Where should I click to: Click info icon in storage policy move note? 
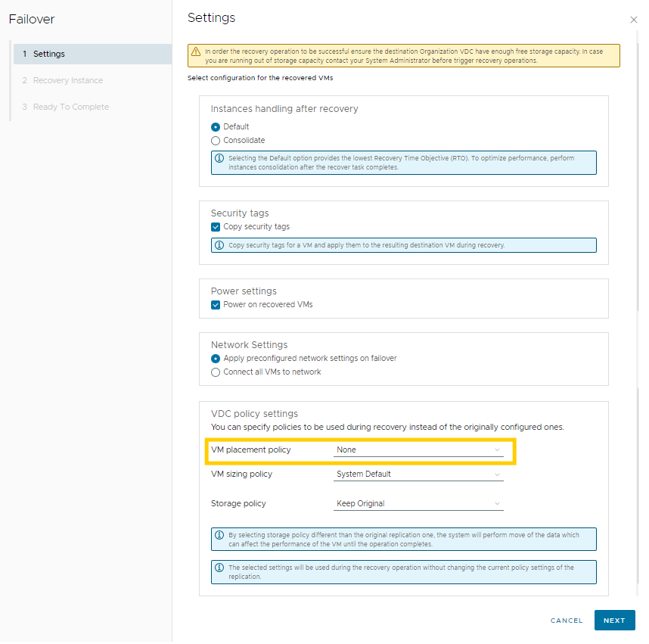coord(219,535)
